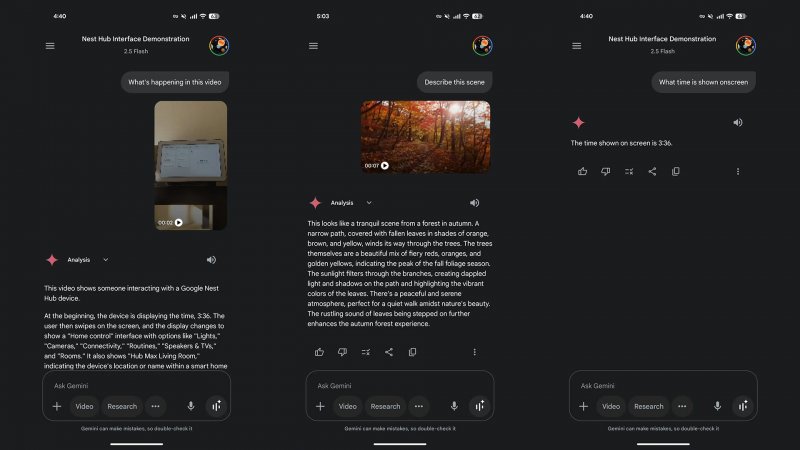This screenshot has width=800, height=450.
Task: Open more options for 3:36 time response
Action: tap(738, 171)
